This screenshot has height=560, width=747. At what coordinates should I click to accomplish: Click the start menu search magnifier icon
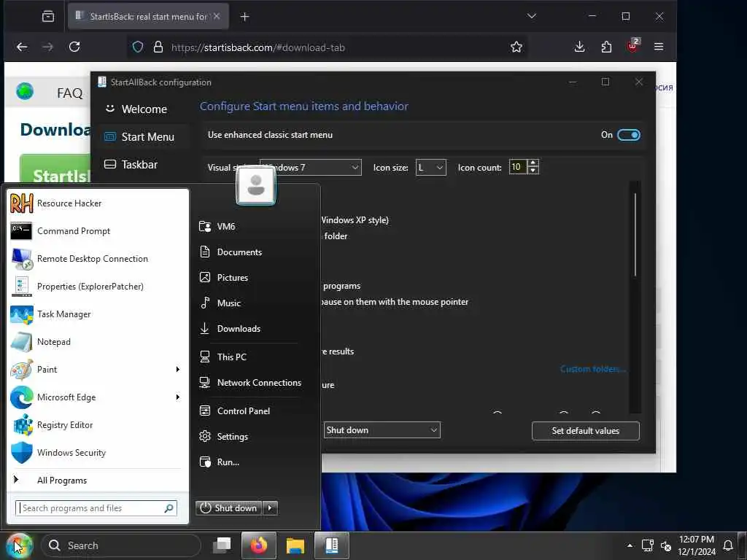click(169, 508)
